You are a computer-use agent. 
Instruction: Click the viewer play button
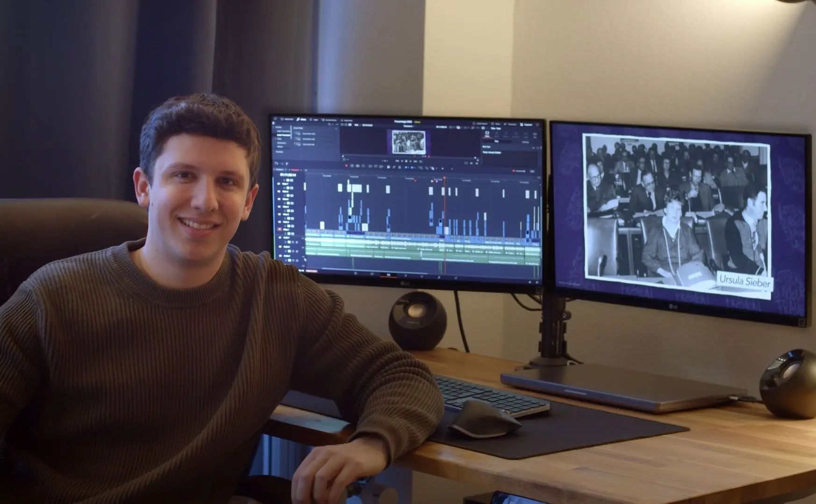pyautogui.click(x=410, y=162)
